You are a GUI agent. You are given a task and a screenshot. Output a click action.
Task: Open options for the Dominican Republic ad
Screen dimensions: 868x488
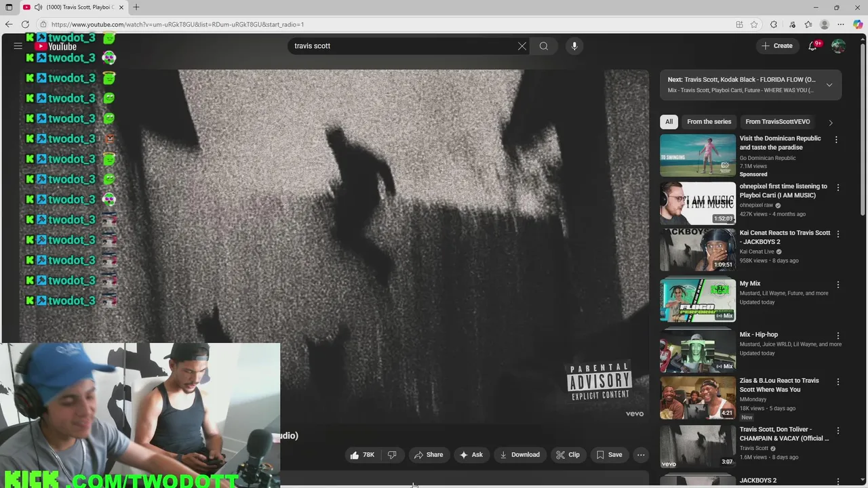[x=836, y=140]
